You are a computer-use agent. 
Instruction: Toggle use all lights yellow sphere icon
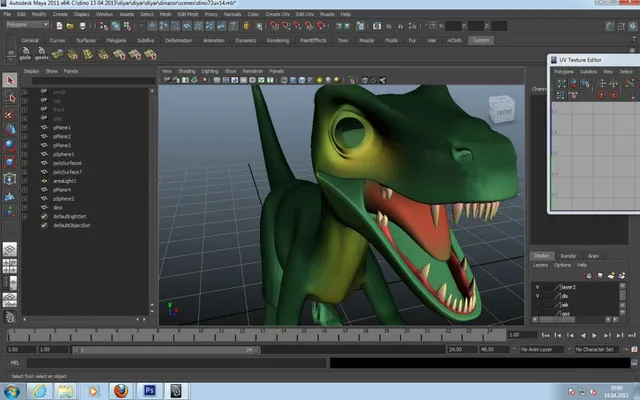(x=320, y=80)
